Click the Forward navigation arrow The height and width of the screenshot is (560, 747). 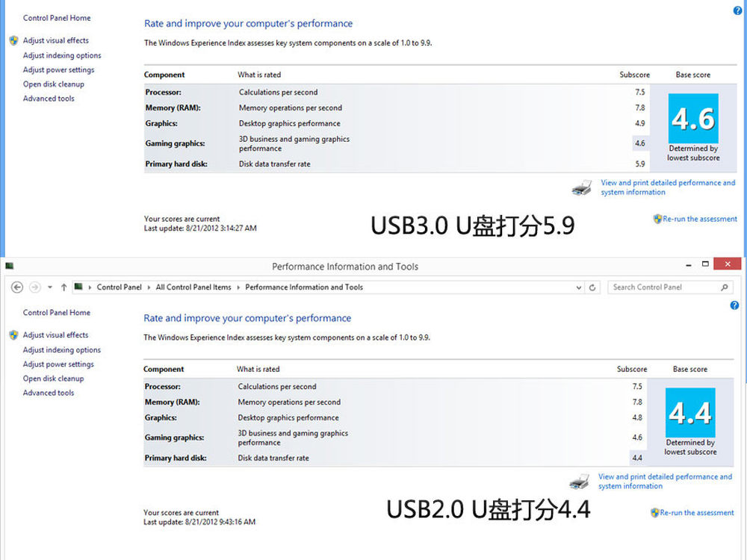pyautogui.click(x=35, y=287)
